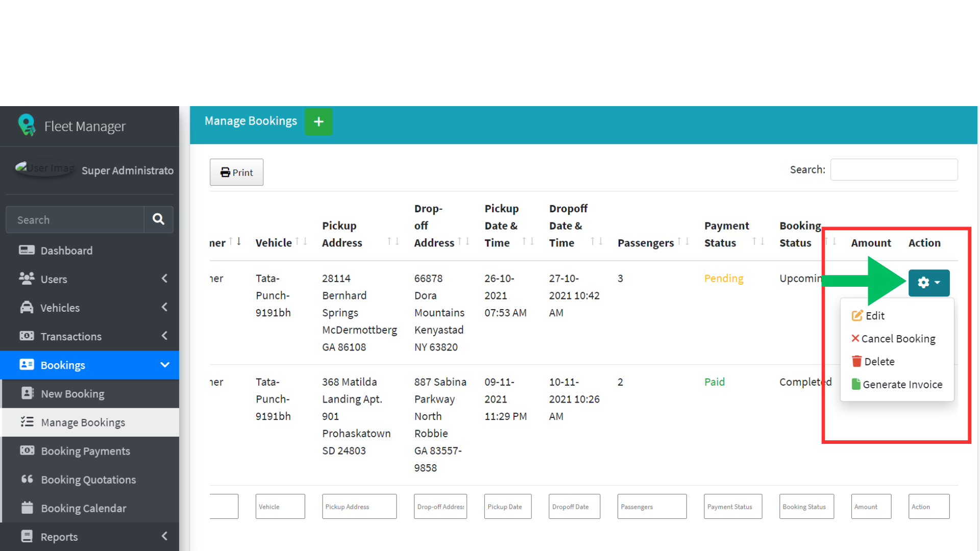Click the Fleet Manager logo icon
980x551 pixels.
(x=27, y=125)
